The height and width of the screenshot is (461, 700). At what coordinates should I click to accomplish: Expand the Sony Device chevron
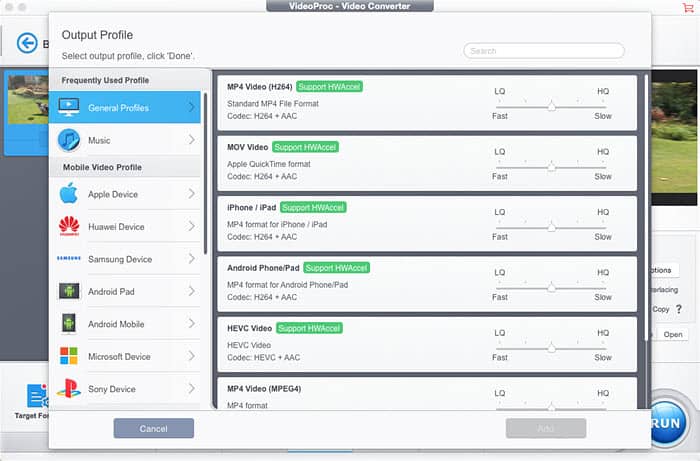click(x=192, y=388)
